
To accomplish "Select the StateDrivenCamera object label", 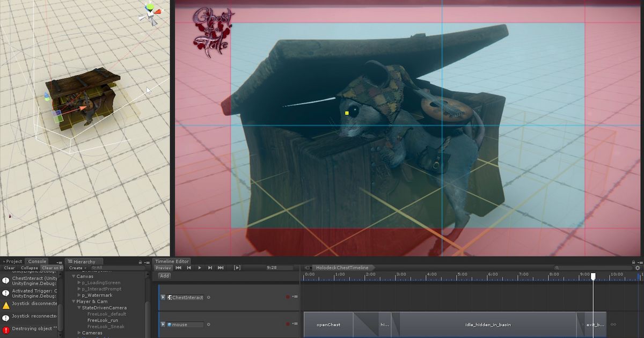I will click(104, 308).
